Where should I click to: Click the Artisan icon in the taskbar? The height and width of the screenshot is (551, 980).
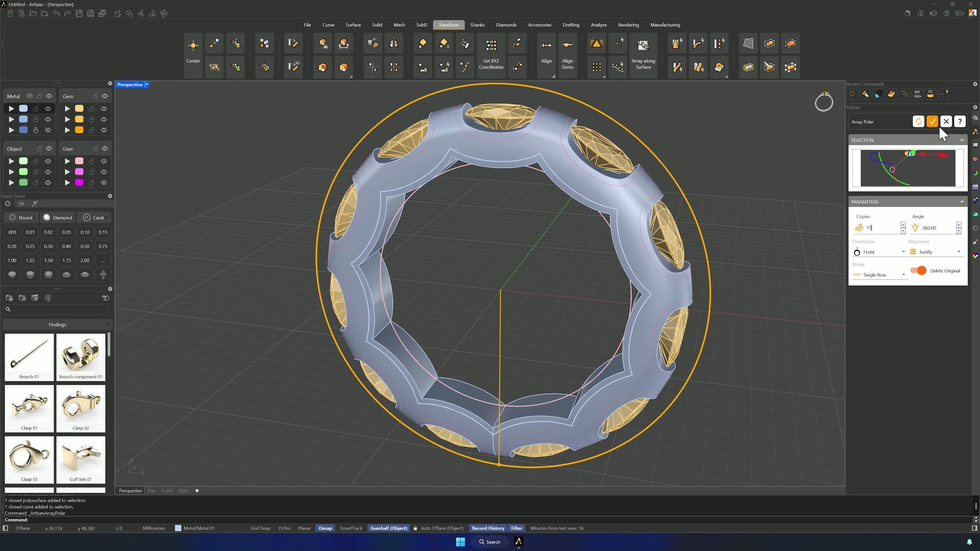518,541
